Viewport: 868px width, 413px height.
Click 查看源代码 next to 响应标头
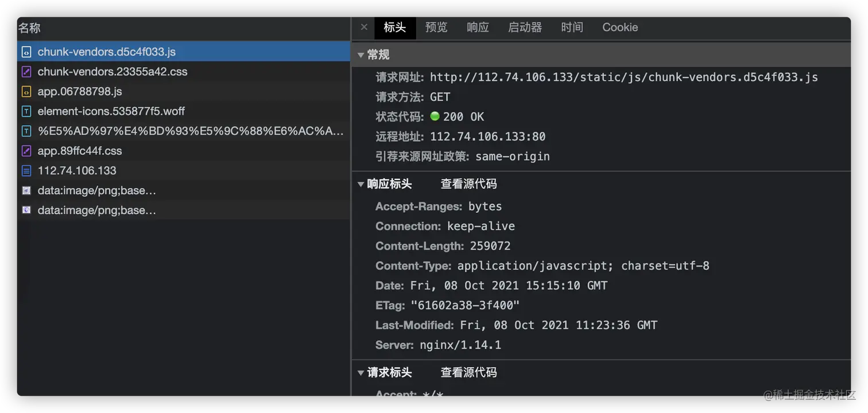coord(468,184)
